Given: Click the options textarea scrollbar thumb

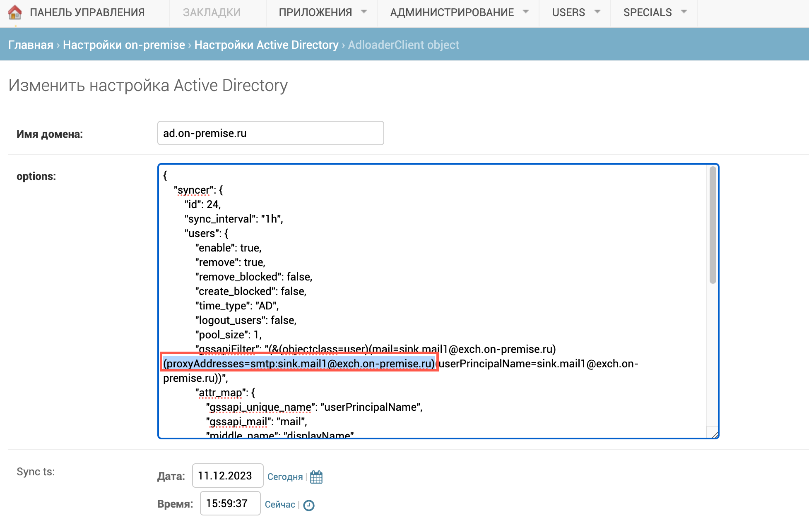Looking at the screenshot, I should point(713,225).
